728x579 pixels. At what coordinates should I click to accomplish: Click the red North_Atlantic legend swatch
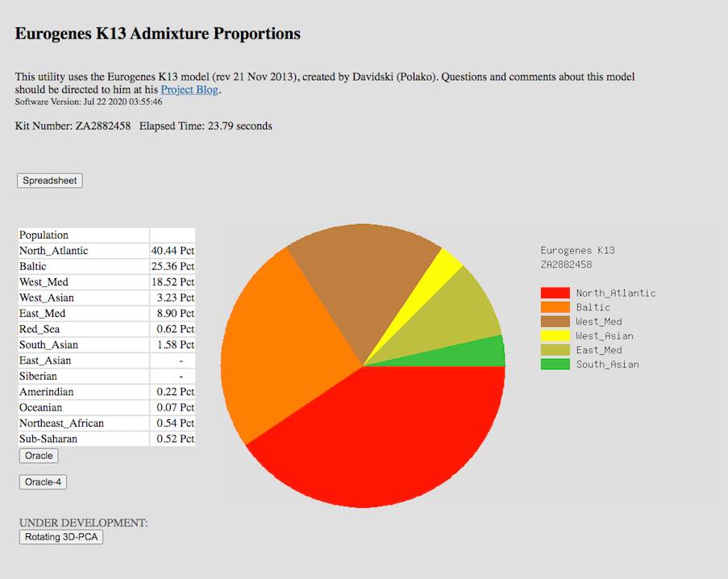pyautogui.click(x=555, y=294)
